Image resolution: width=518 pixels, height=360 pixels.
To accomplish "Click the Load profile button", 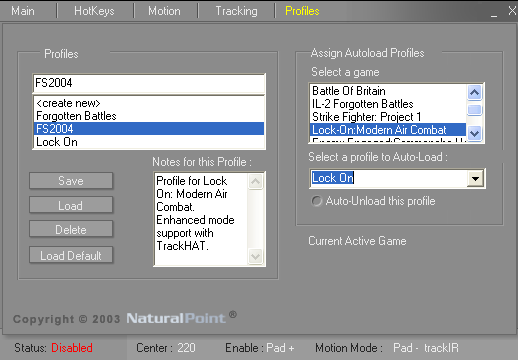I will (x=71, y=205).
